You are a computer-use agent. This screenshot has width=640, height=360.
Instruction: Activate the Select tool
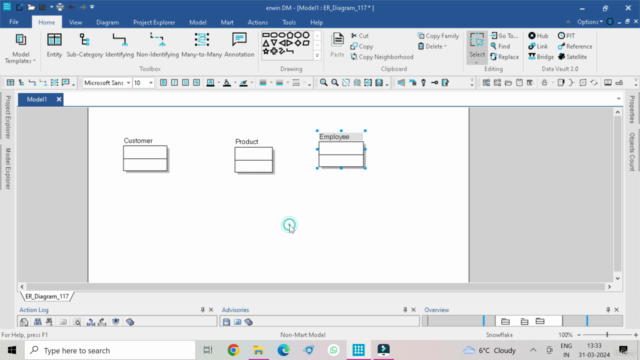click(x=477, y=47)
